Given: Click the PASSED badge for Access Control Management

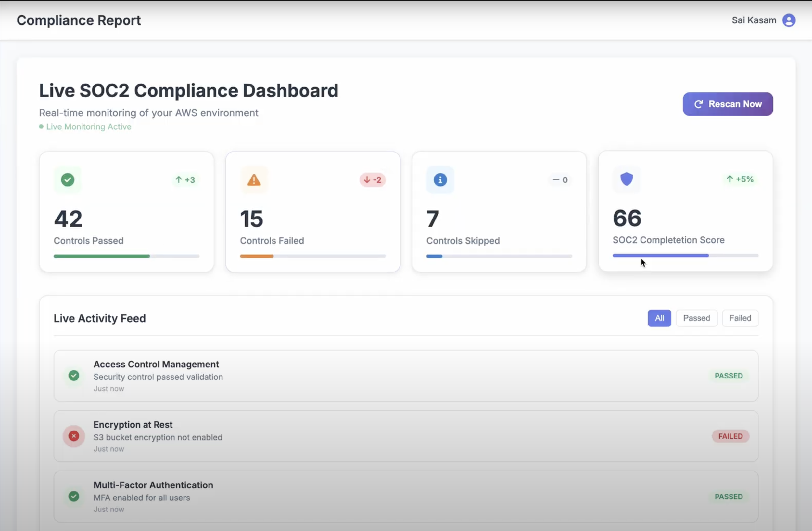Looking at the screenshot, I should pyautogui.click(x=729, y=376).
